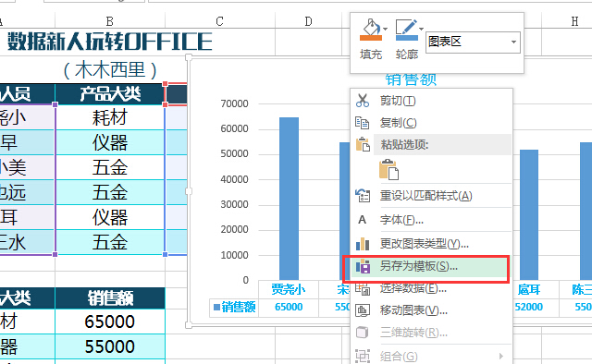Click the orange fill color bar

tap(371, 38)
